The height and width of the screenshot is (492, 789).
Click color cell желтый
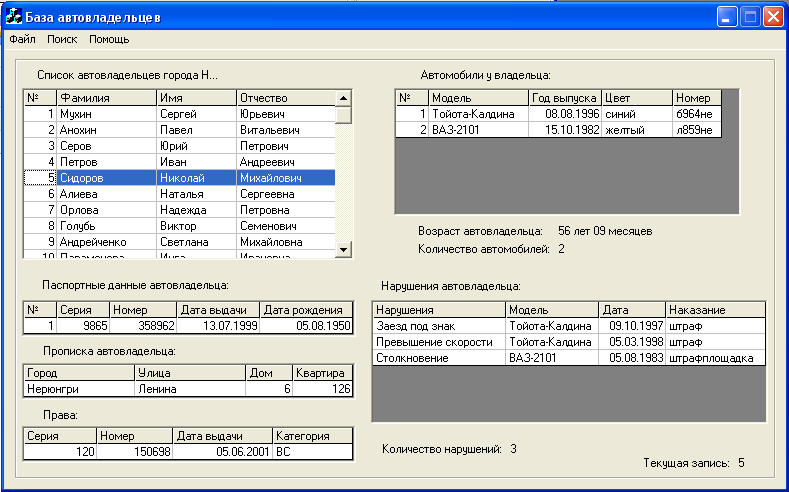pos(637,130)
